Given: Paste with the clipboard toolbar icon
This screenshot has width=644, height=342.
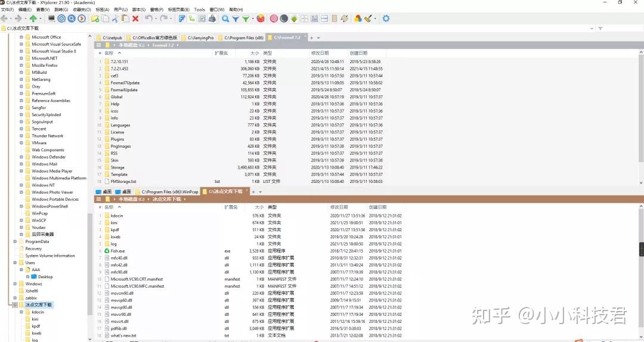Looking at the screenshot, I should [125, 18].
